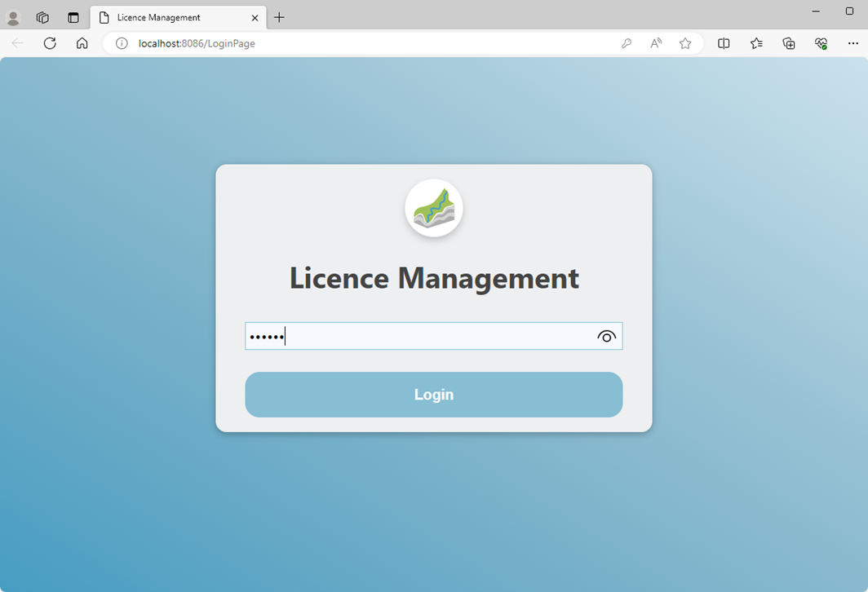This screenshot has width=868, height=592.
Task: Open the Favorites list
Action: (x=756, y=43)
